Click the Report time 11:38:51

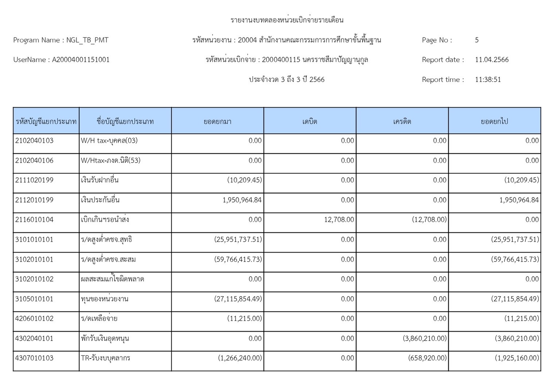click(x=488, y=79)
